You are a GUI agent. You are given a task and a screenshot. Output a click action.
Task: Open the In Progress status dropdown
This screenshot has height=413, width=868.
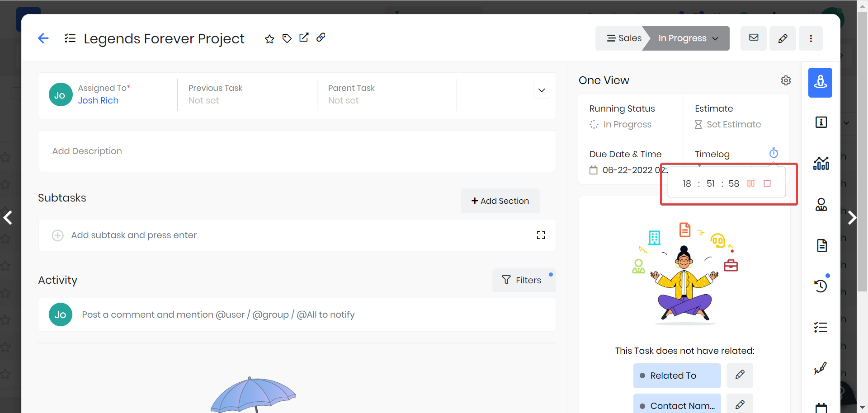pyautogui.click(x=688, y=38)
